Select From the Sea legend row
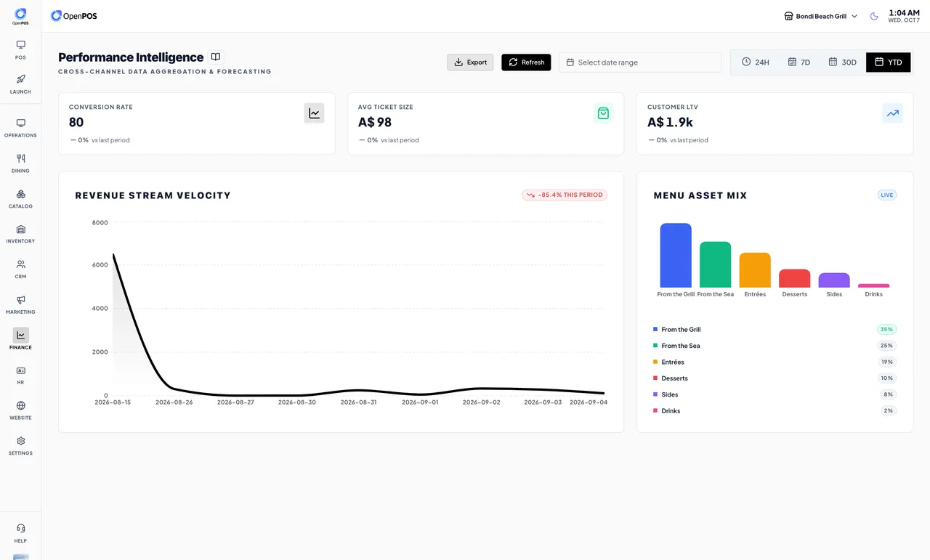Viewport: 930px width, 560px height. click(x=775, y=346)
